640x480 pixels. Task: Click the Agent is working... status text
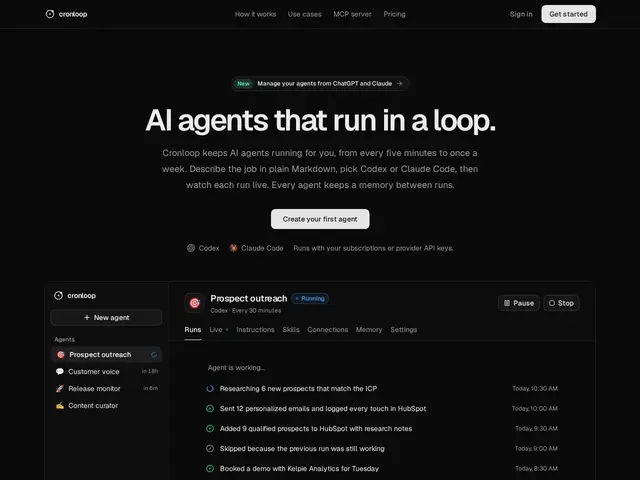(x=236, y=368)
